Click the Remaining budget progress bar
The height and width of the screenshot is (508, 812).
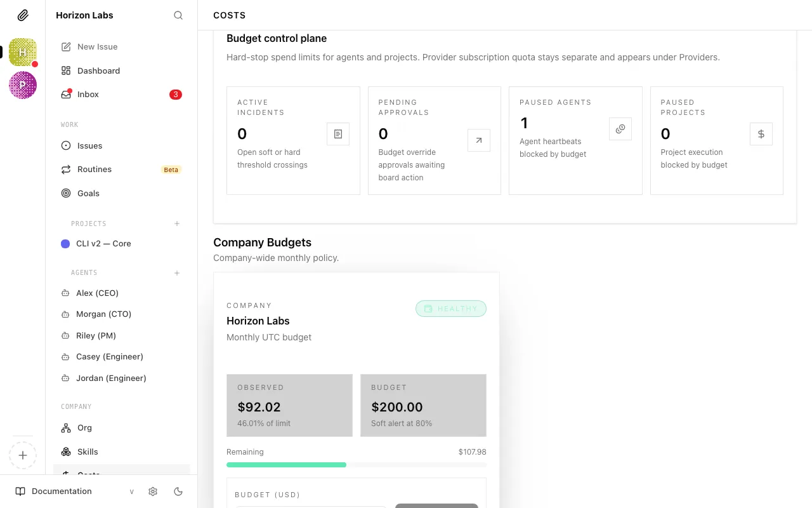pos(357,465)
